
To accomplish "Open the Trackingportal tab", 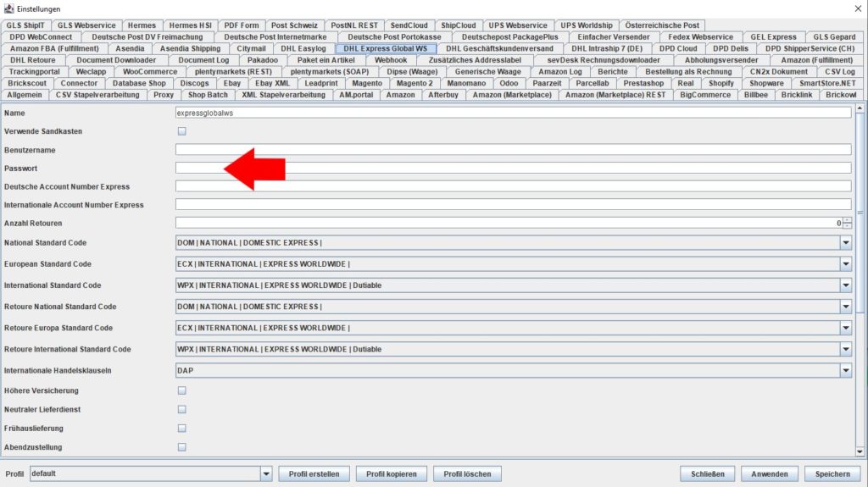I will click(34, 72).
